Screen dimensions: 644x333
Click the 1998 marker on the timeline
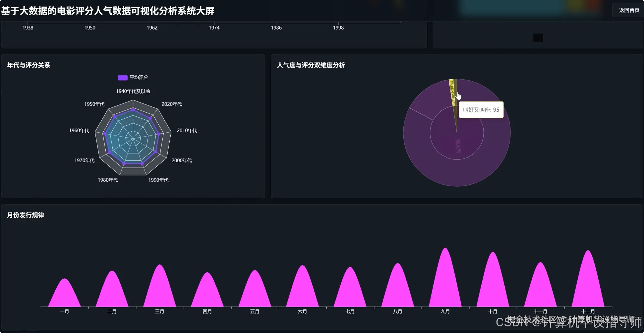[338, 28]
